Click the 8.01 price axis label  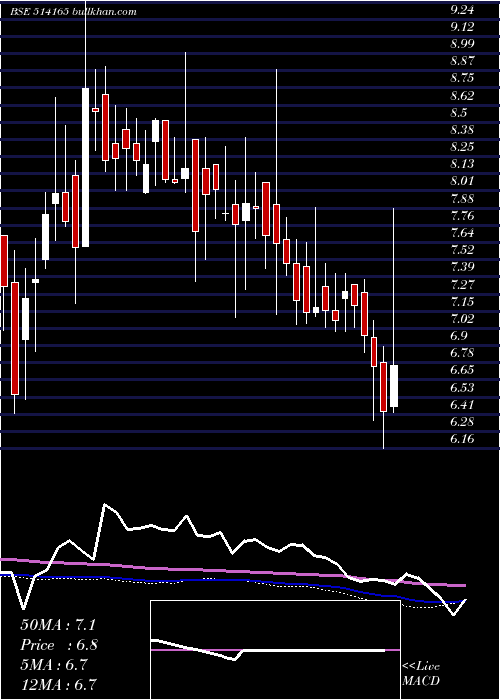tap(461, 181)
